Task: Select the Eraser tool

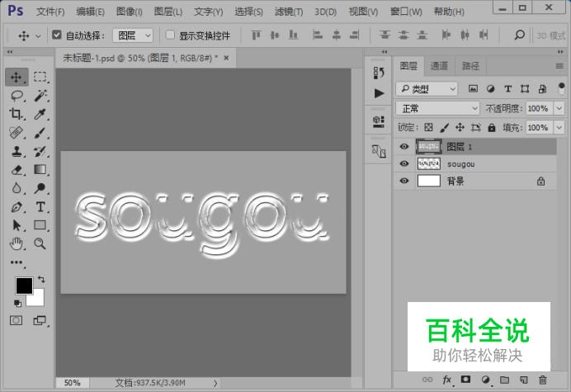Action: (17, 170)
